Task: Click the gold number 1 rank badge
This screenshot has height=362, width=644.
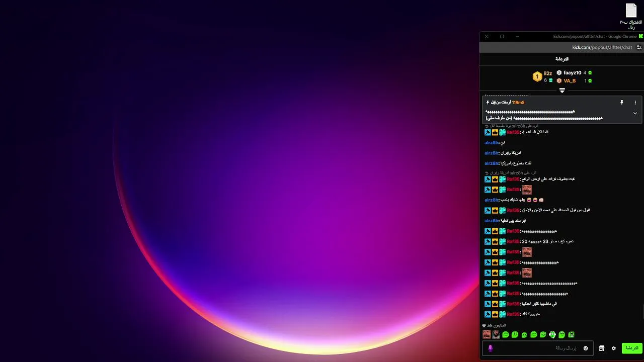Action: tap(537, 77)
